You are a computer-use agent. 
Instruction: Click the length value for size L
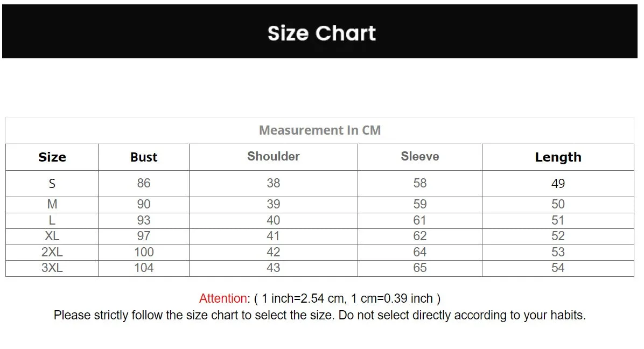[558, 220]
